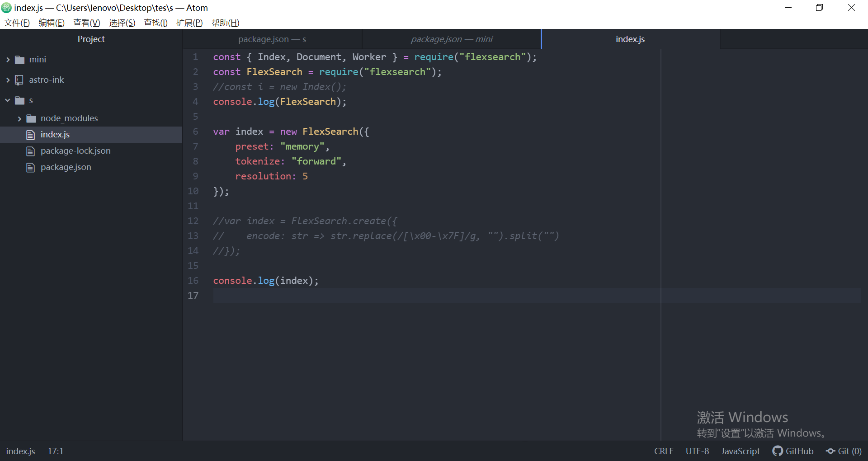Expand the node_modules folder
Screen dimensions: 868x461
point(19,118)
